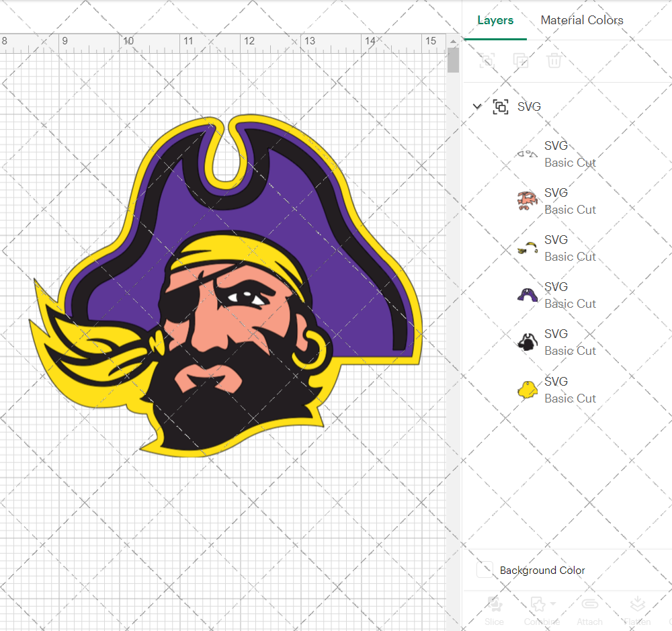Open the Material Colors tab
The width and height of the screenshot is (672, 631).
coord(581,20)
